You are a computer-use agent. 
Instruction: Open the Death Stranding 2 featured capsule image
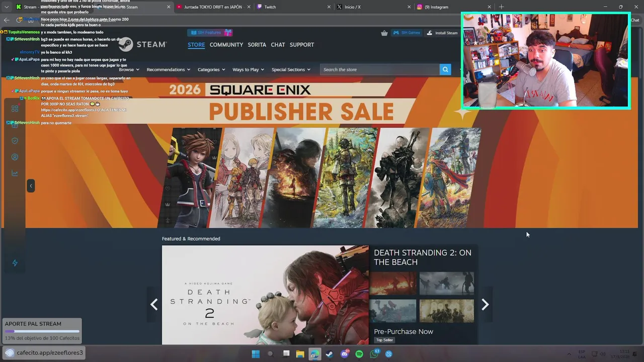[265, 295]
